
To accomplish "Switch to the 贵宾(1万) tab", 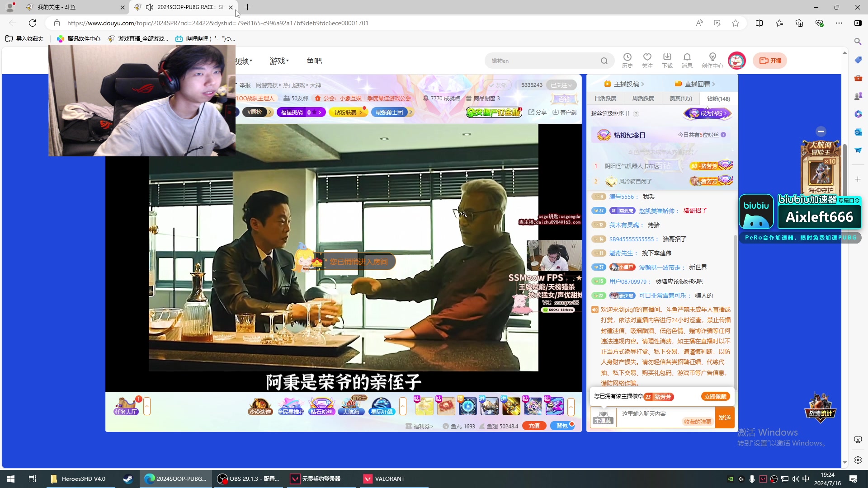I will point(680,99).
